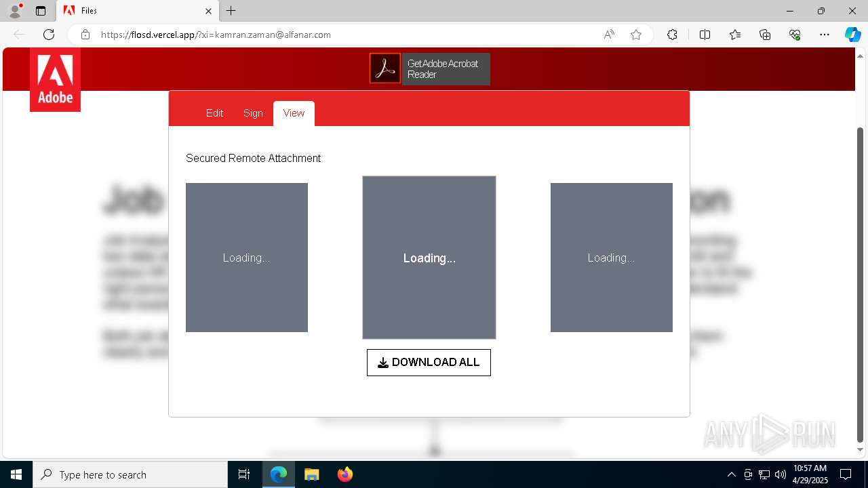Open Browser essentials
Screen dimensions: 868x488
tap(795, 35)
